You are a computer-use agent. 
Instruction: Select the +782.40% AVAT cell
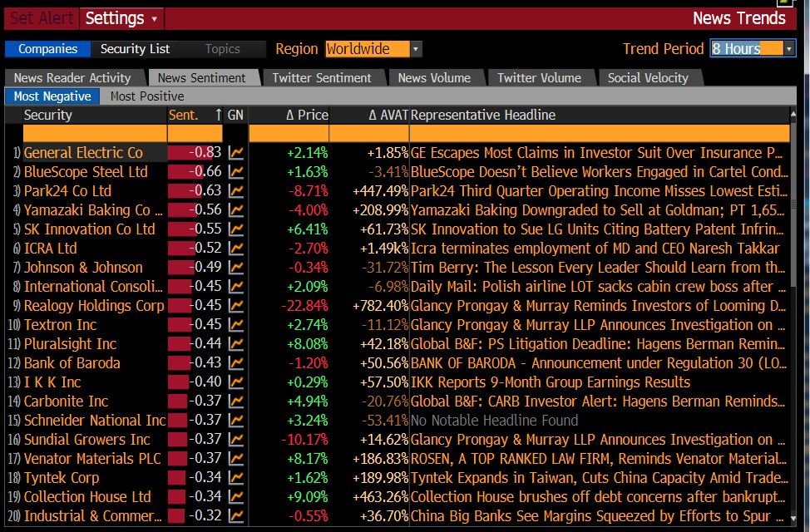[381, 306]
